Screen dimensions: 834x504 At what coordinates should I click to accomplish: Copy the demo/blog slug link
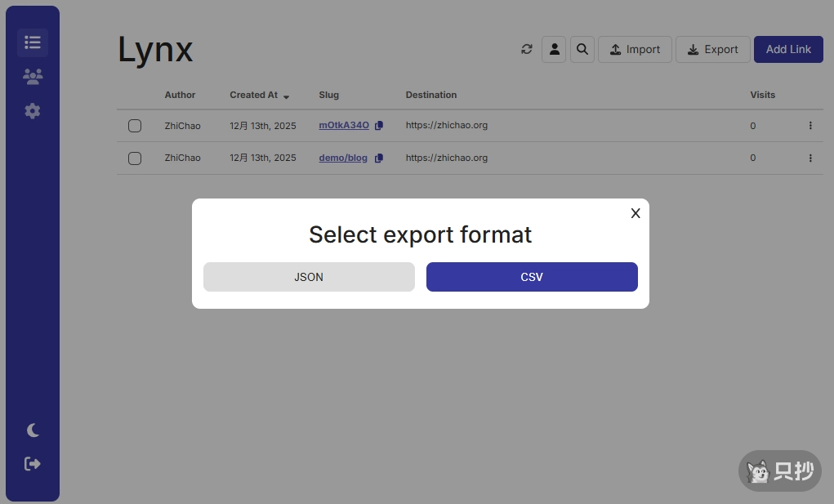click(379, 158)
